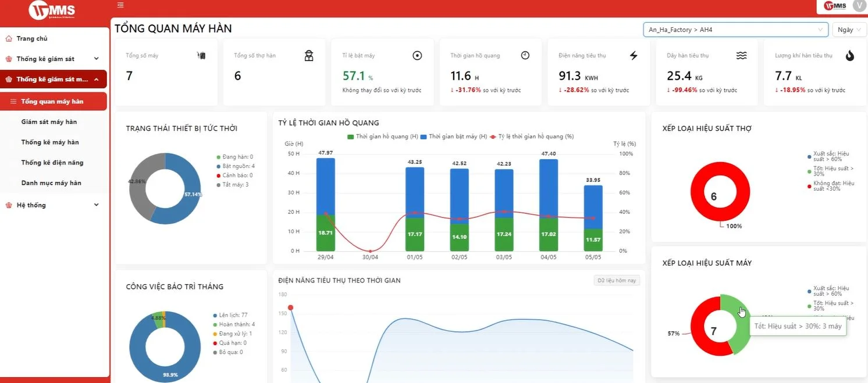Image resolution: width=868 pixels, height=383 pixels.
Task: Open Giám sát máy hàn page
Action: (49, 121)
